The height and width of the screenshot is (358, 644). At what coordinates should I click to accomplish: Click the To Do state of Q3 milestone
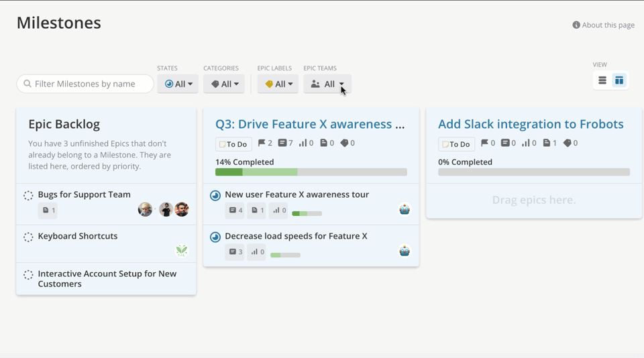[x=233, y=144]
